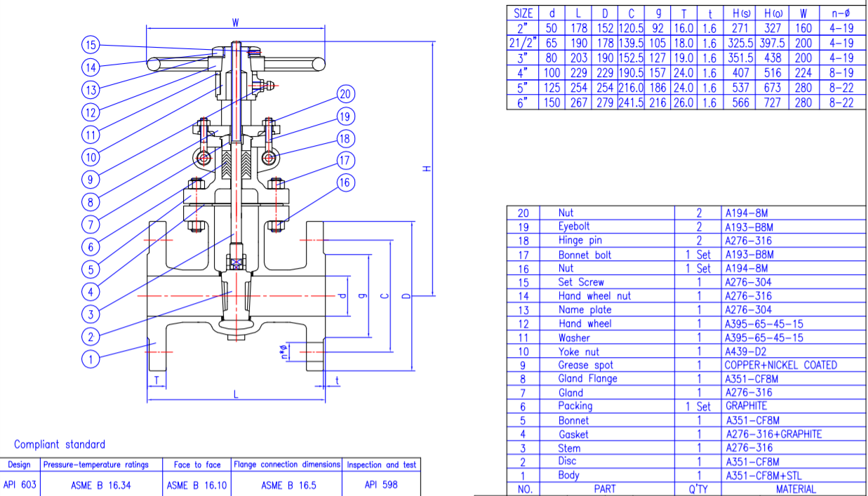Select the 6" size row label
Viewport: 868px width, 496px height.
click(523, 102)
